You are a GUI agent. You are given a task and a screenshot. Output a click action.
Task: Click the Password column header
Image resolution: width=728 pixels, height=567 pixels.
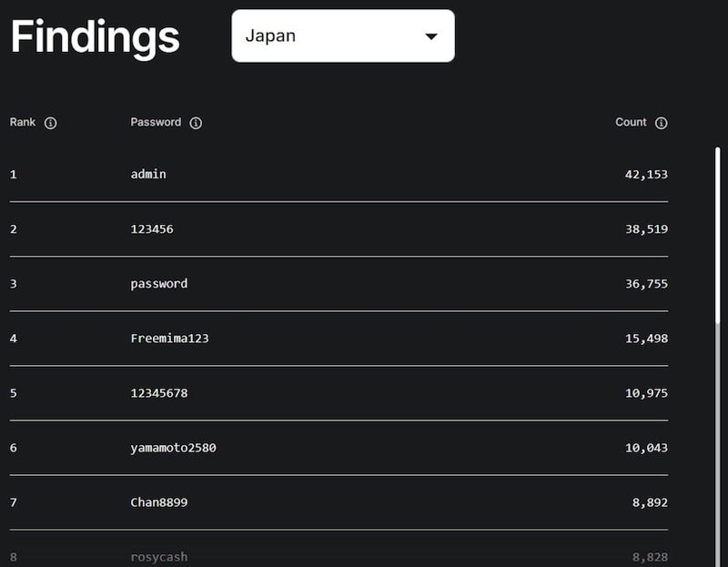click(x=157, y=122)
